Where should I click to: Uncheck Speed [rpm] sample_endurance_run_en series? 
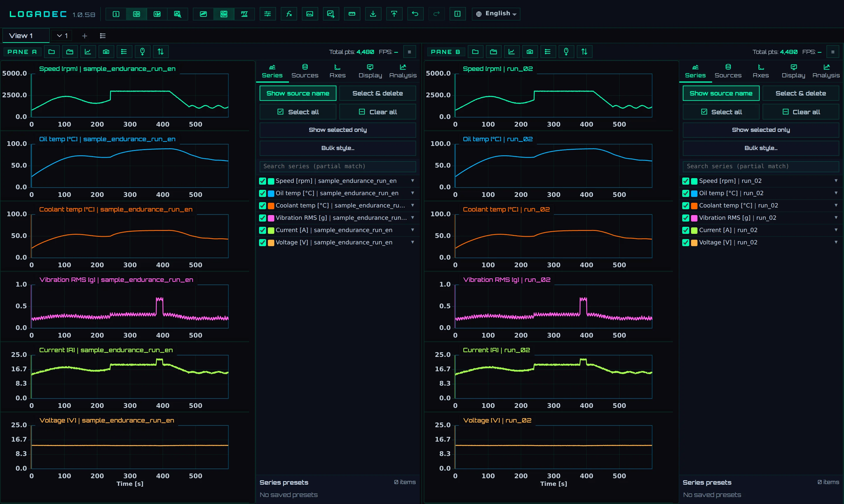point(263,181)
